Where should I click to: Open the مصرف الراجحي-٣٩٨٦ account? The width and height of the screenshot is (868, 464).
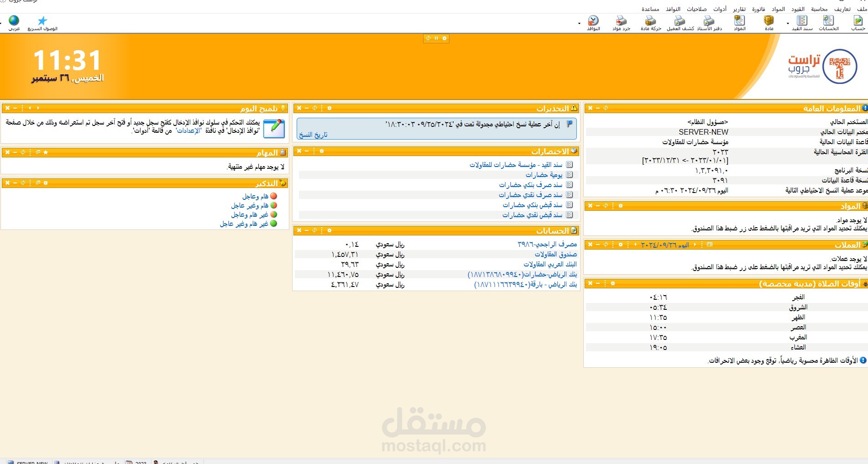click(547, 244)
